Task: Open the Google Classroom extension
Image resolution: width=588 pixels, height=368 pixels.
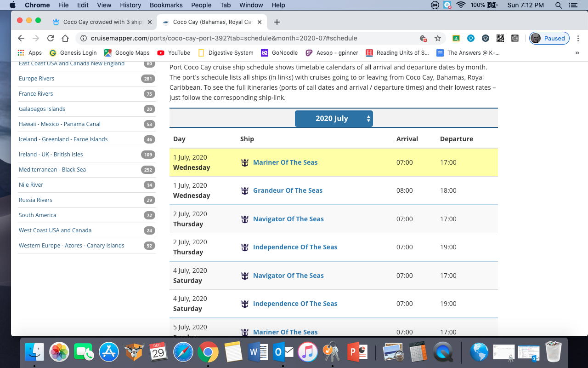Action: pos(456,38)
